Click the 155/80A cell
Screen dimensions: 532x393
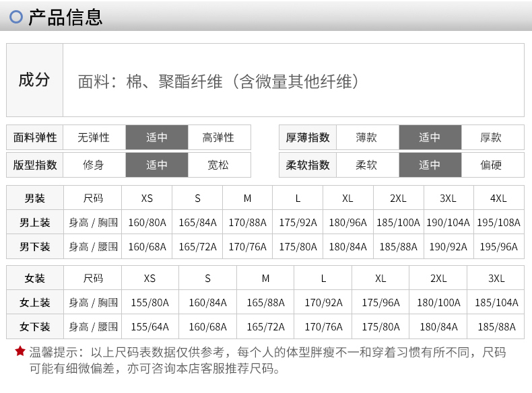pos(150,302)
